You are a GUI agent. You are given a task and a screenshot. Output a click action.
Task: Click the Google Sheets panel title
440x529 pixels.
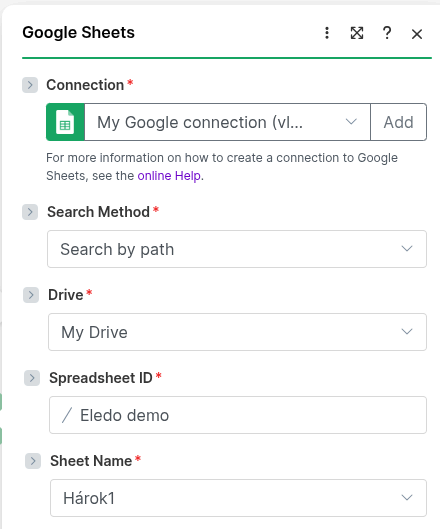click(78, 33)
